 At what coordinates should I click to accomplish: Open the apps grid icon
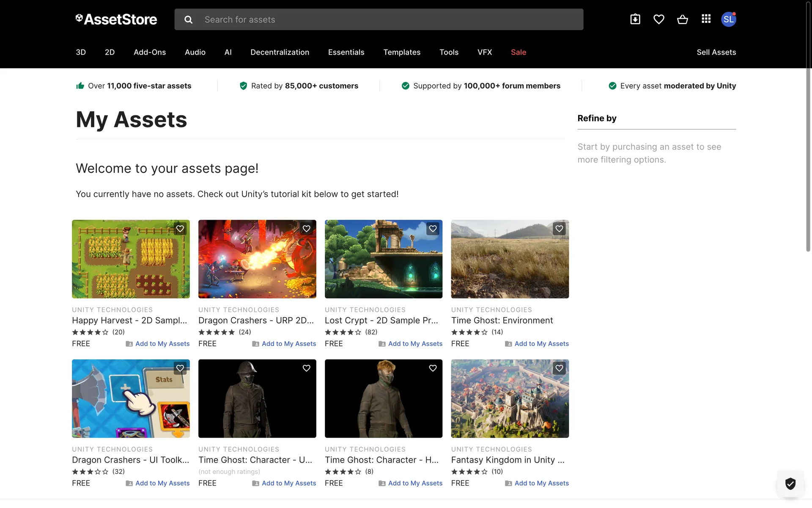click(706, 19)
